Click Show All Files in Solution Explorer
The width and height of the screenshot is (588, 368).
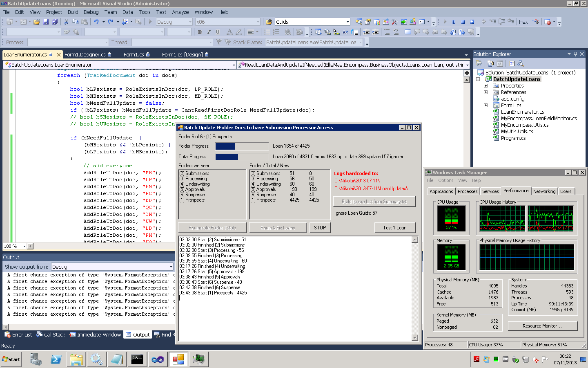pyautogui.click(x=491, y=63)
